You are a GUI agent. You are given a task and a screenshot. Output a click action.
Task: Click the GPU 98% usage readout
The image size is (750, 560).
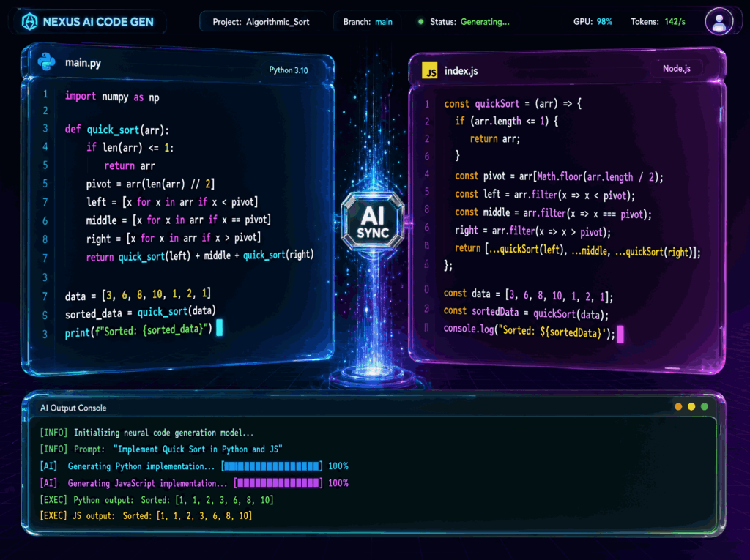point(593,22)
